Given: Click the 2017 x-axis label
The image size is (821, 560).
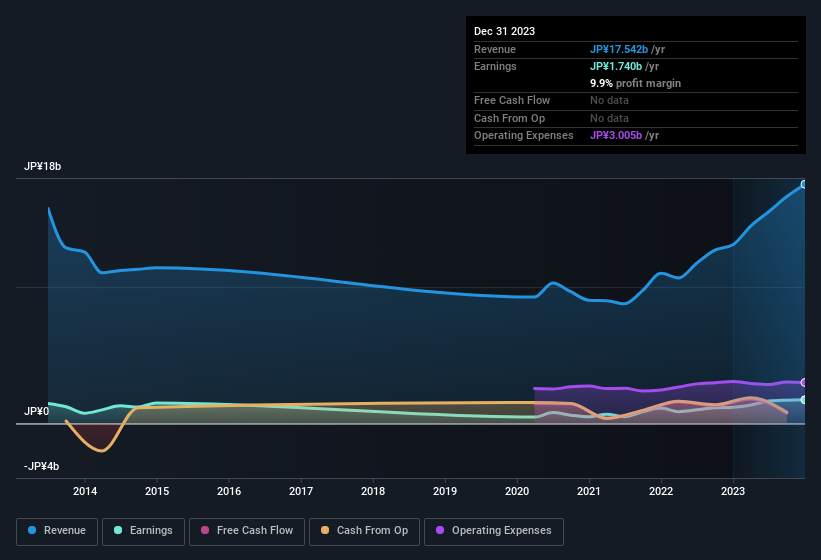Looking at the screenshot, I should click(x=301, y=491).
